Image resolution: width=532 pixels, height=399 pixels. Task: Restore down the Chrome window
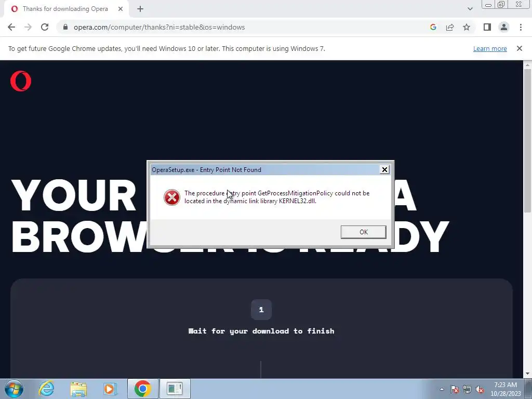[x=501, y=4]
